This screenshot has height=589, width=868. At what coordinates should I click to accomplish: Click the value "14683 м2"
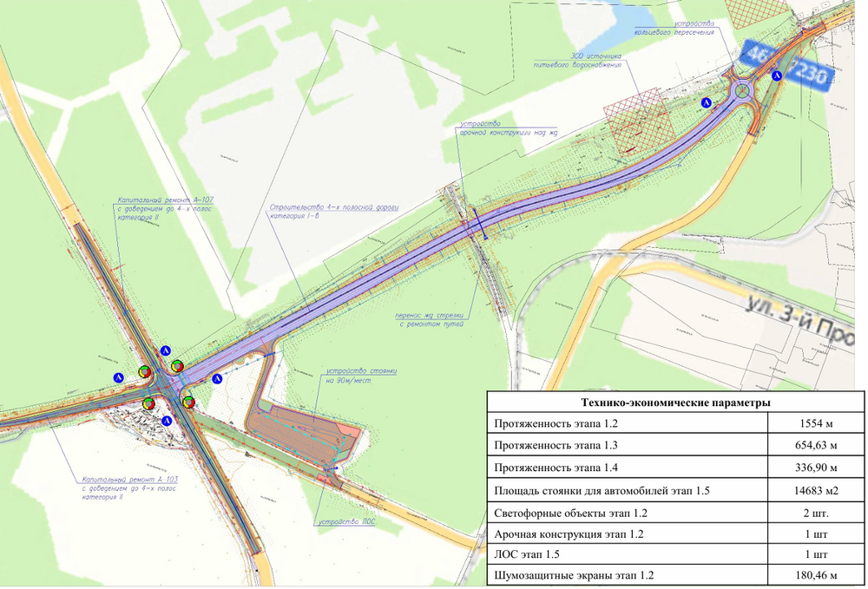(816, 491)
